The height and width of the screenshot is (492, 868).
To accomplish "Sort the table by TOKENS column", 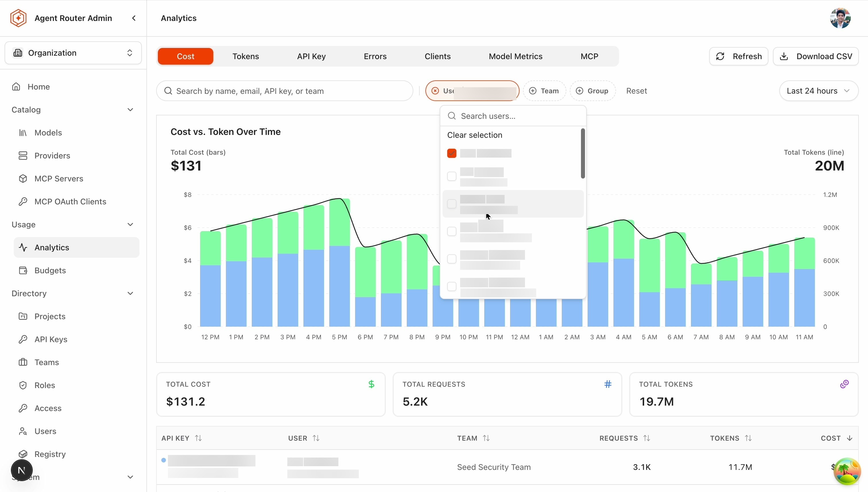I will pos(731,438).
